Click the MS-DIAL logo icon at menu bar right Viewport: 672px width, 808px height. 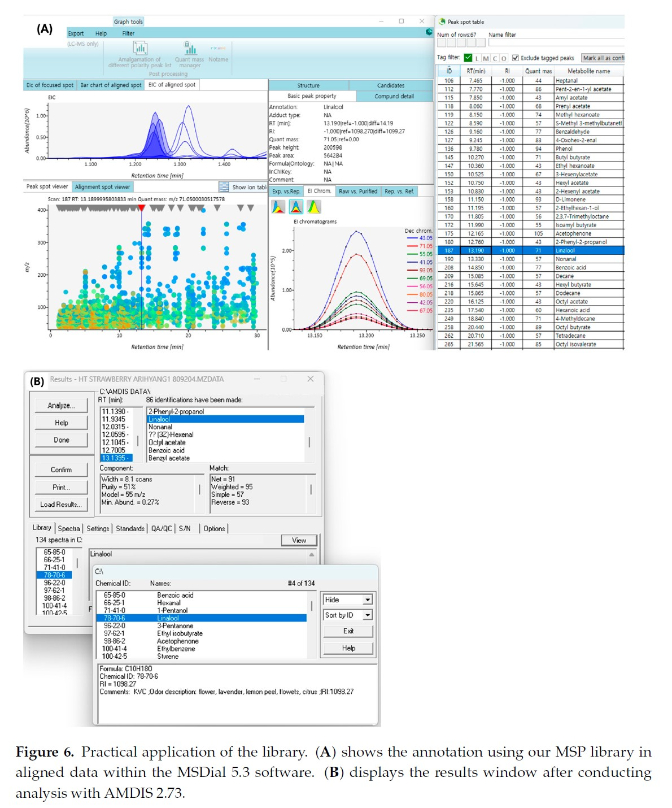tap(429, 32)
